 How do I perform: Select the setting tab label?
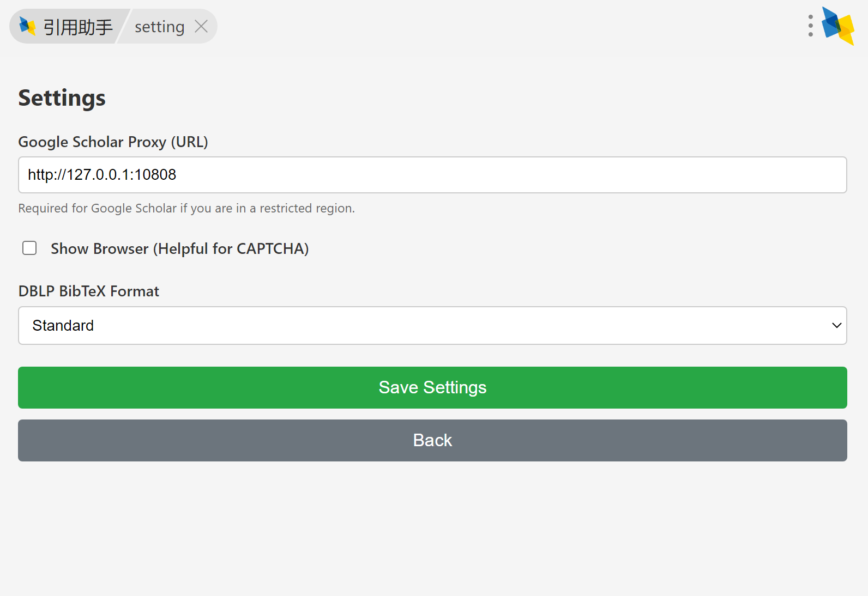click(159, 27)
